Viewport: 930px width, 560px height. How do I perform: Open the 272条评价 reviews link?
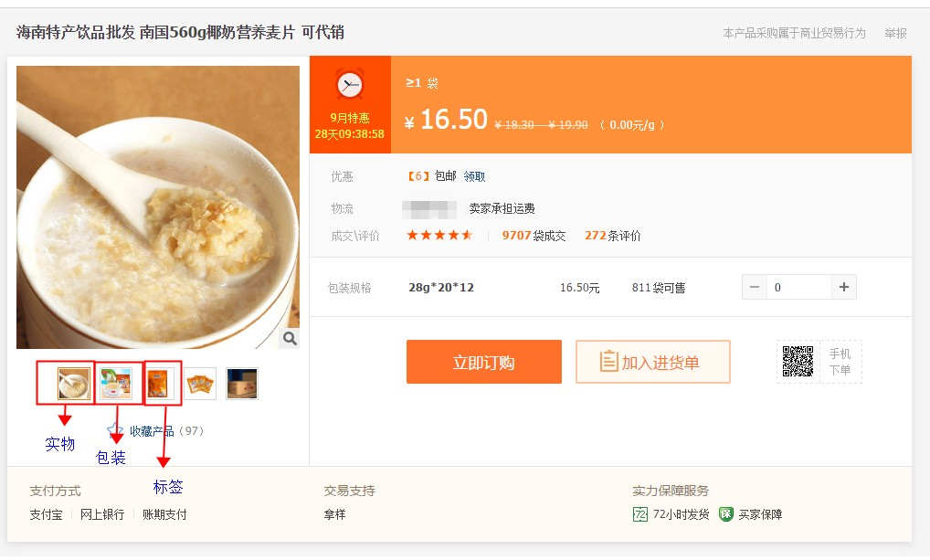point(612,236)
